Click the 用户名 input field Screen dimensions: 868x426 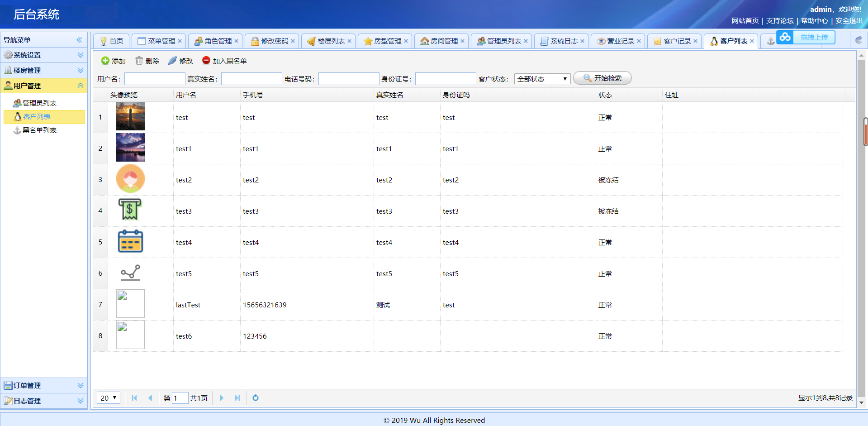[154, 78]
